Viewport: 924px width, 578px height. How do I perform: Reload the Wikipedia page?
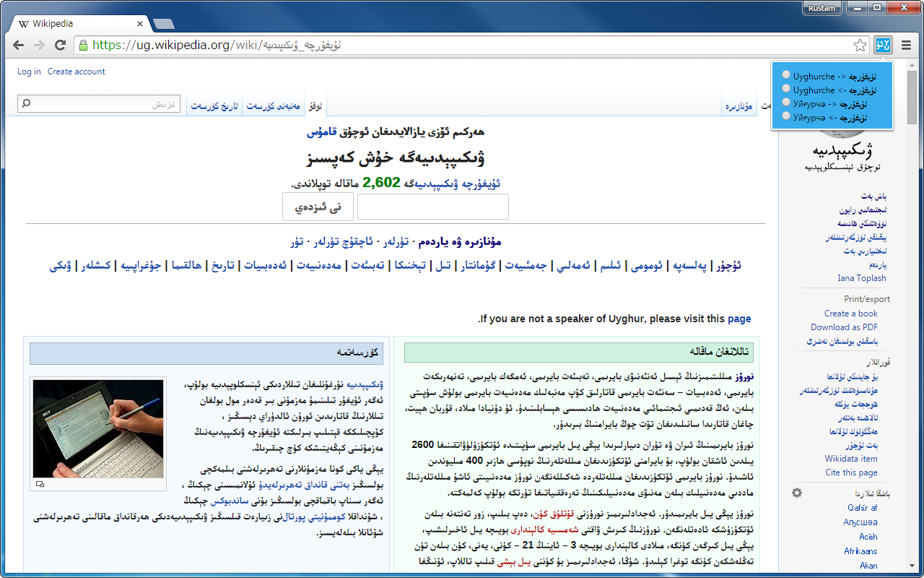[x=60, y=44]
